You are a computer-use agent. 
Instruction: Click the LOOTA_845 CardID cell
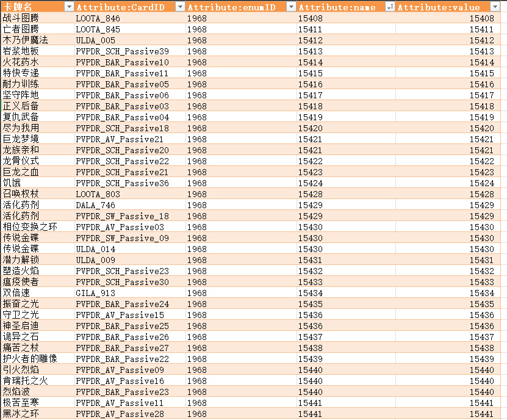[x=130, y=29]
